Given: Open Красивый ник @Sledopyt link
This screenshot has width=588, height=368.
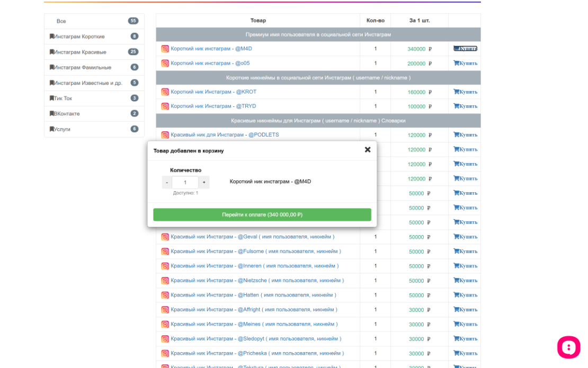Looking at the screenshot, I should pos(256,339).
